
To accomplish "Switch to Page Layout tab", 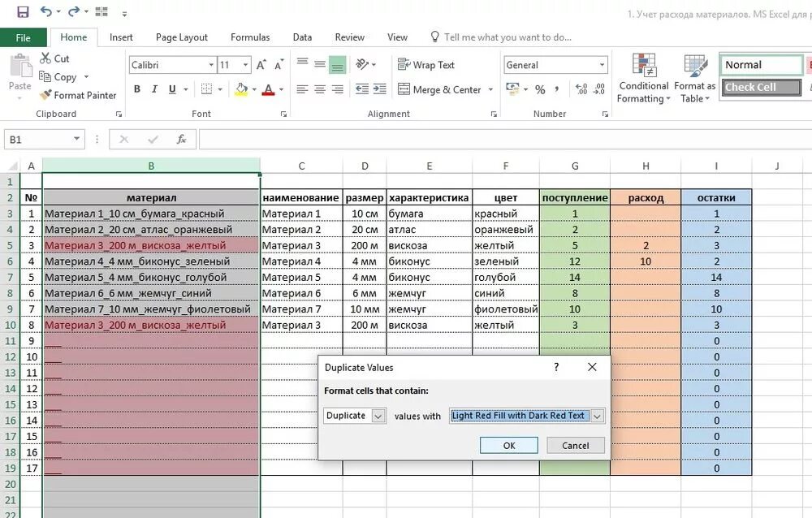I will 182,37.
